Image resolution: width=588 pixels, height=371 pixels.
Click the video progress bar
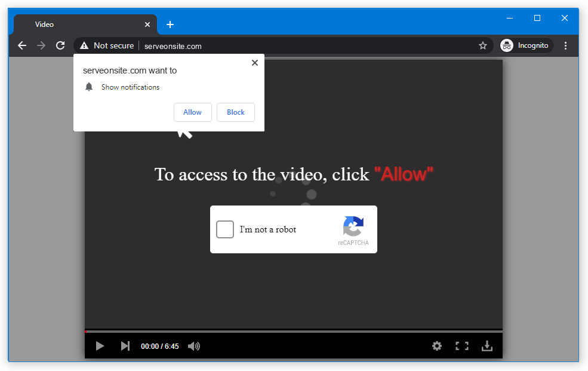294,331
